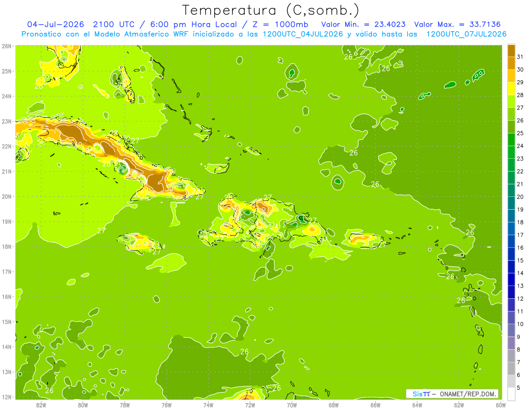The image size is (532, 411).
Task: Click the 23N latitude axis label
Action: click(7, 121)
